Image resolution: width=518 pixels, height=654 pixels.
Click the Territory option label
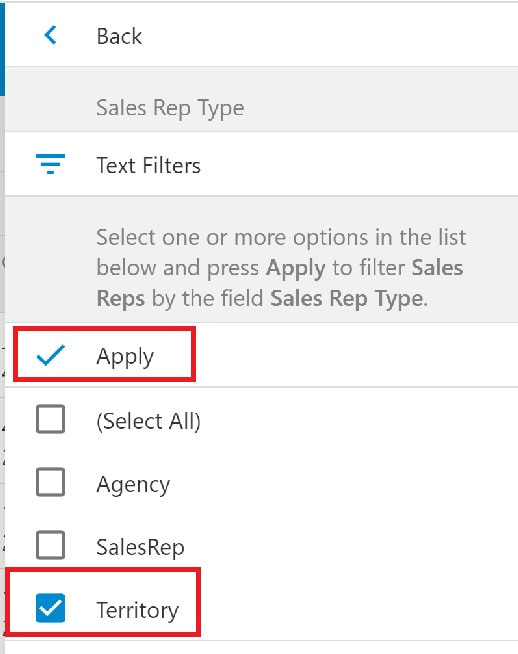(x=138, y=611)
